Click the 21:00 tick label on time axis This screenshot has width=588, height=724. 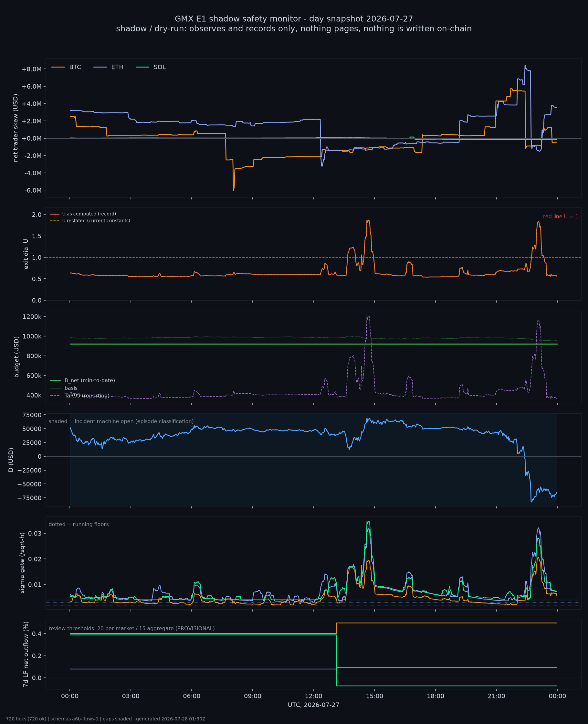point(496,696)
